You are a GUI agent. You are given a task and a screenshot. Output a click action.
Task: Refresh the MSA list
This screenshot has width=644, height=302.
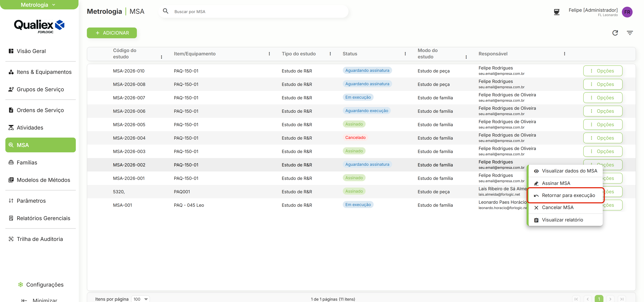point(615,33)
